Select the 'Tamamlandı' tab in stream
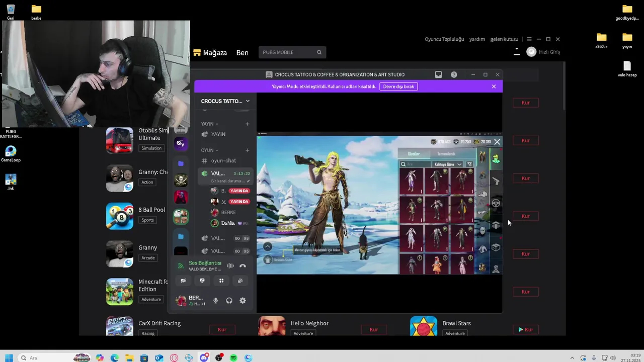644x362 pixels. (446, 154)
